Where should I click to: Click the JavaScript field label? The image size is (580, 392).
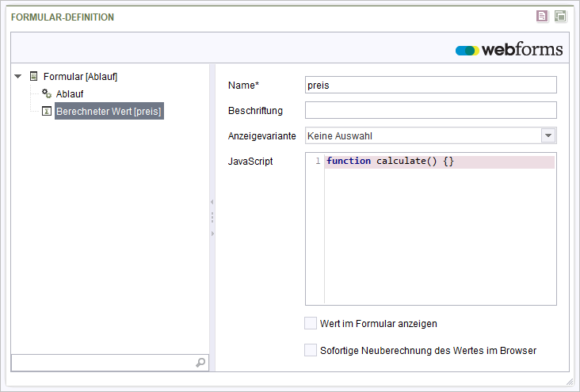click(250, 162)
